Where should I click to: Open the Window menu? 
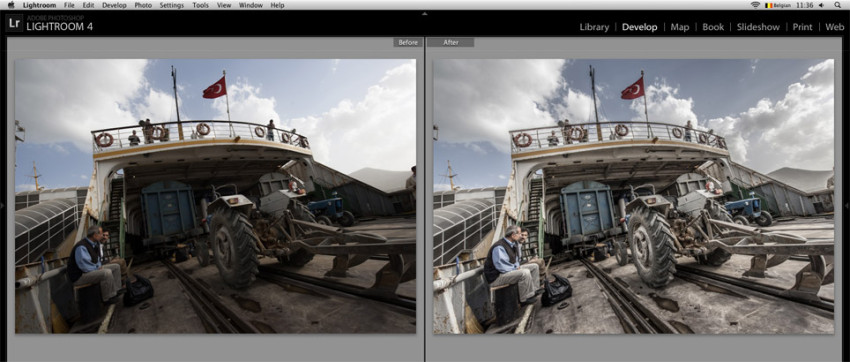point(250,5)
